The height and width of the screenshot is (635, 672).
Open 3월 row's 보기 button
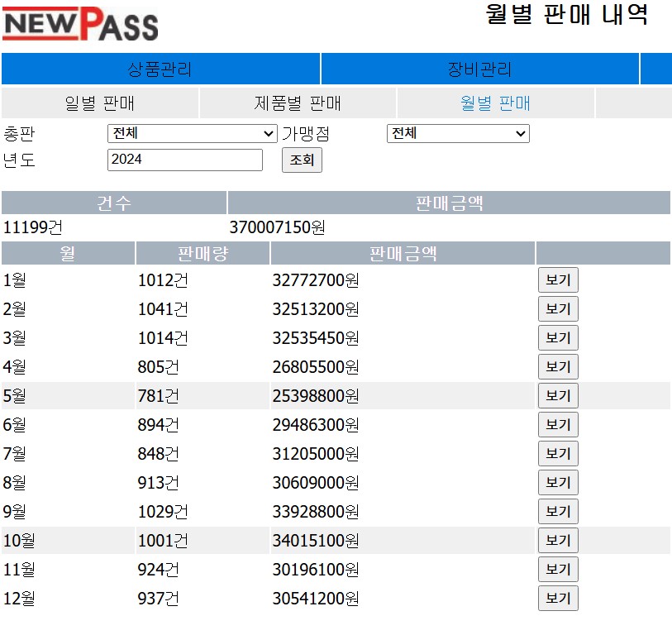tap(558, 338)
